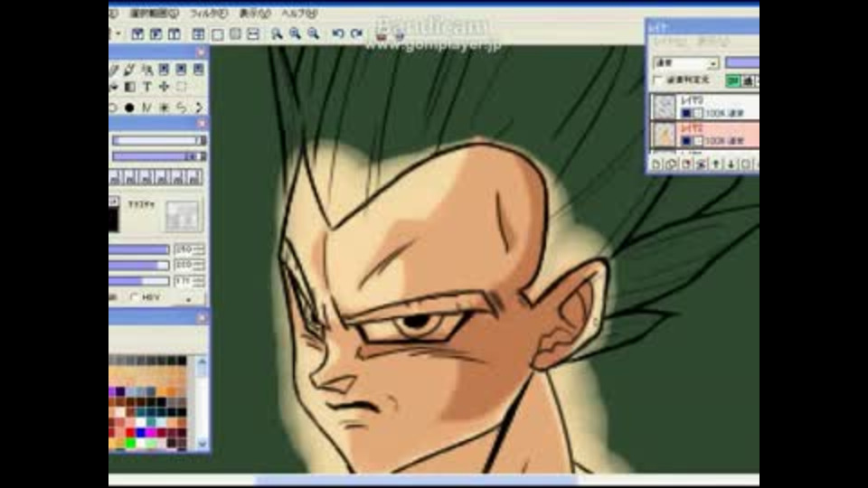Click the black current-color swatch
This screenshot has width=868, height=488.
click(x=113, y=219)
